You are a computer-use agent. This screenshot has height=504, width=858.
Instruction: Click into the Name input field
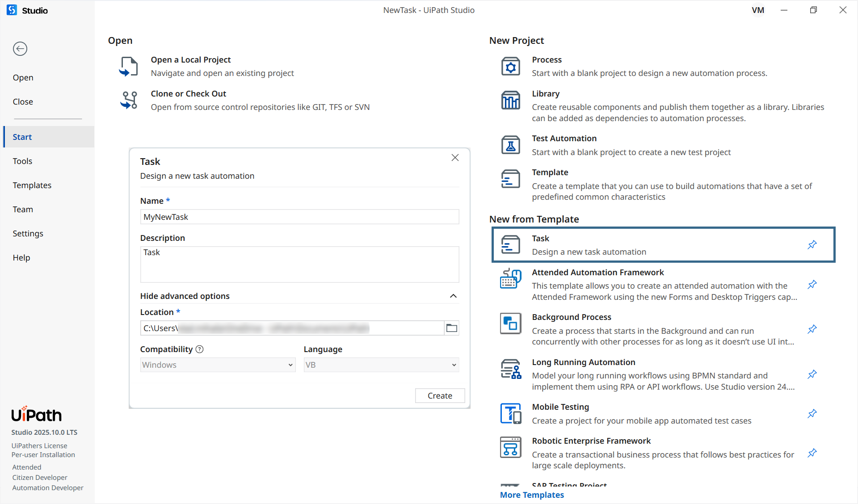[299, 217]
